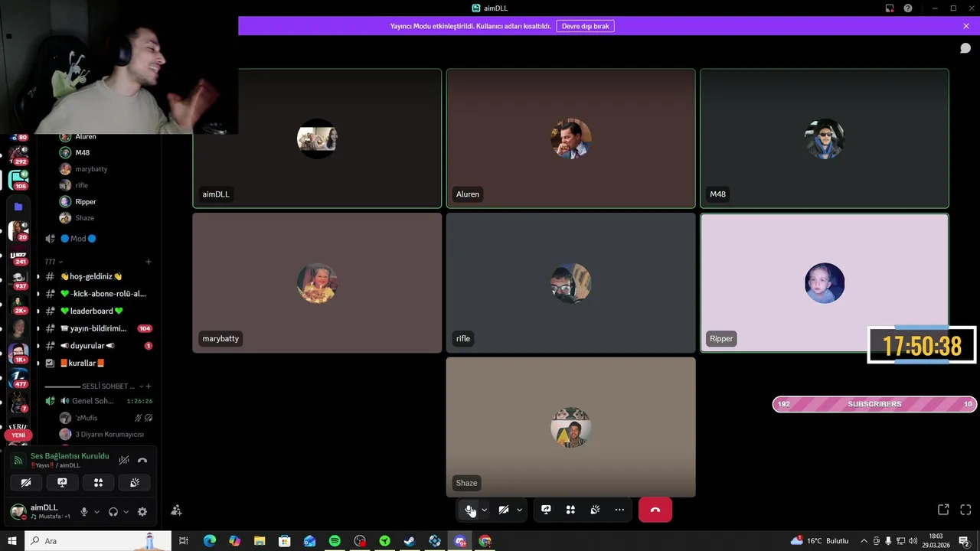The height and width of the screenshot is (551, 980).
Task: Open Steam from Windows taskbar
Action: (410, 541)
